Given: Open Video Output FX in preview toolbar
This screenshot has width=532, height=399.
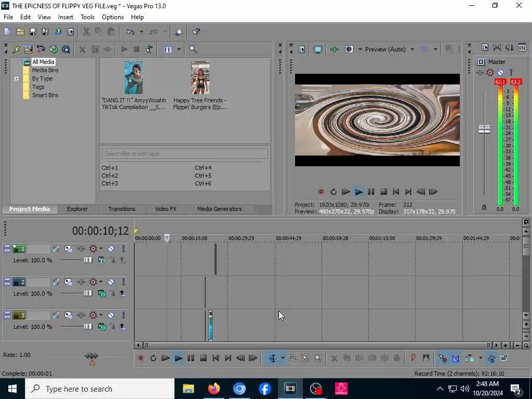Looking at the screenshot, I should tap(335, 49).
